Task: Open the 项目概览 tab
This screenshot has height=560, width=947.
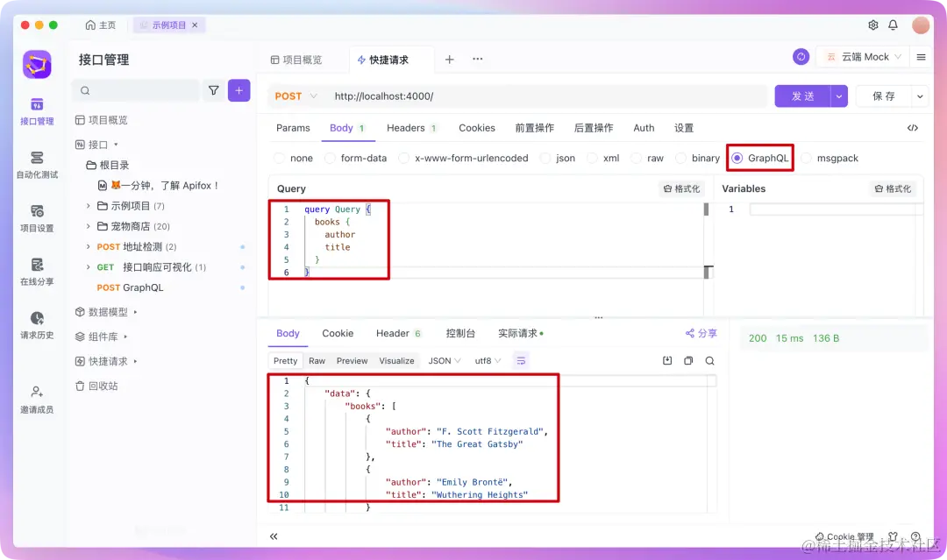Action: click(x=296, y=60)
